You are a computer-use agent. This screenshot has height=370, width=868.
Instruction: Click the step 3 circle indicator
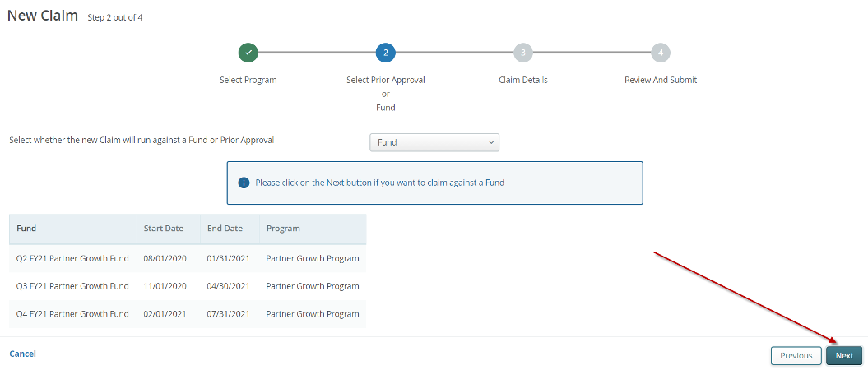coord(522,53)
